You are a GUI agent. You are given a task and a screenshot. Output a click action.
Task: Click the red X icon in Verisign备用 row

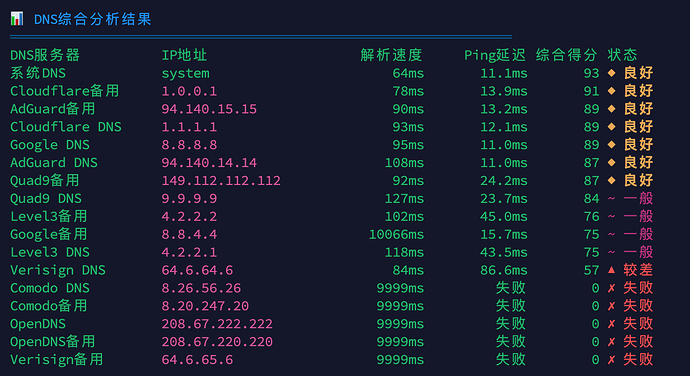click(x=611, y=360)
